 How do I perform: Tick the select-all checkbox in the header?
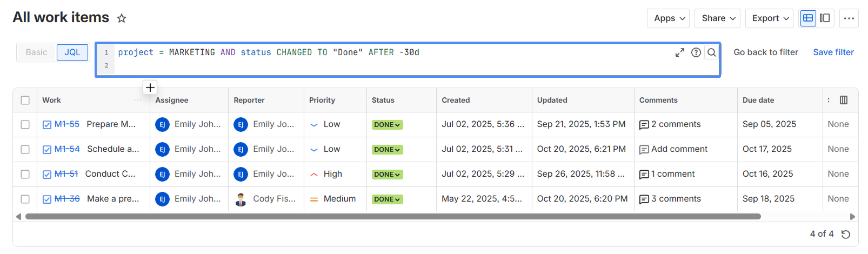(x=25, y=100)
